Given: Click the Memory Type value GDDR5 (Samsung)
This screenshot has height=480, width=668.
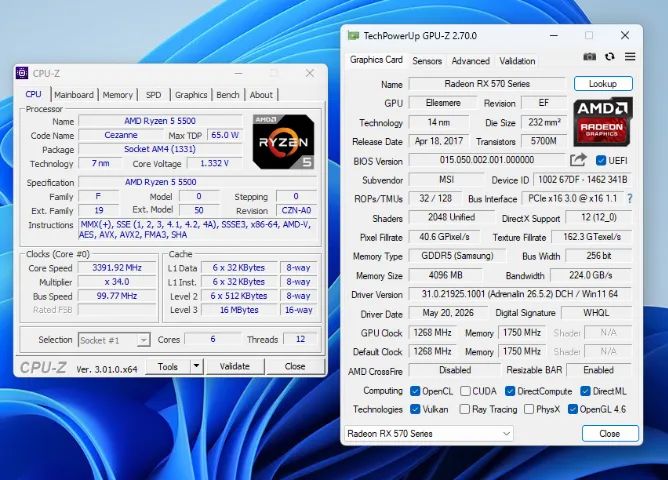Looking at the screenshot, I should click(x=457, y=256).
